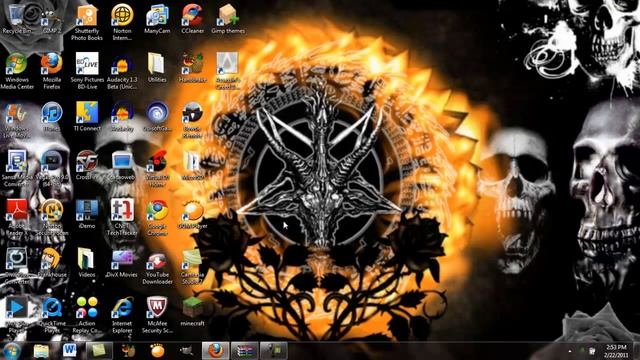Click the Show desktop button at taskbar edge

click(x=636, y=351)
